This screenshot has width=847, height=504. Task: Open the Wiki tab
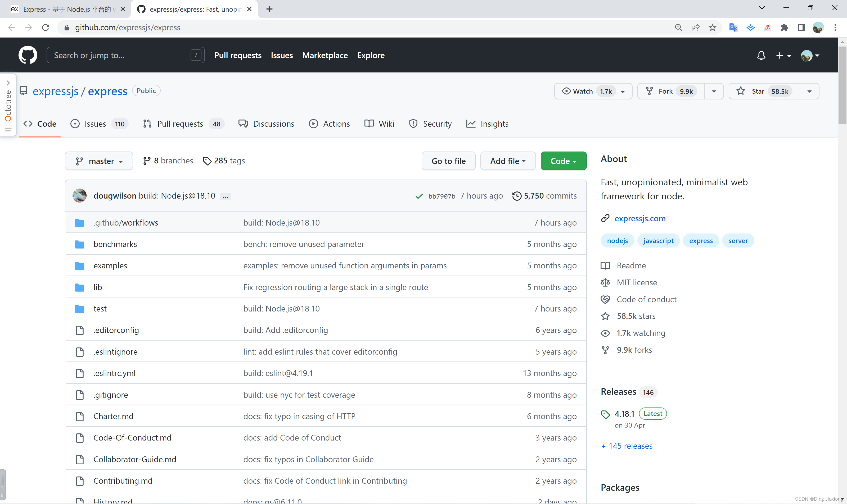click(379, 124)
